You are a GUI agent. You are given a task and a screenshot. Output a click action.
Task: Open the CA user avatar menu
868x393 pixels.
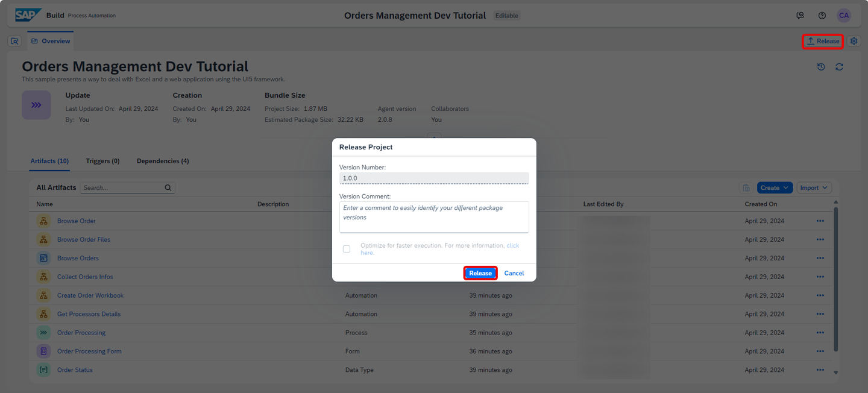coord(844,16)
